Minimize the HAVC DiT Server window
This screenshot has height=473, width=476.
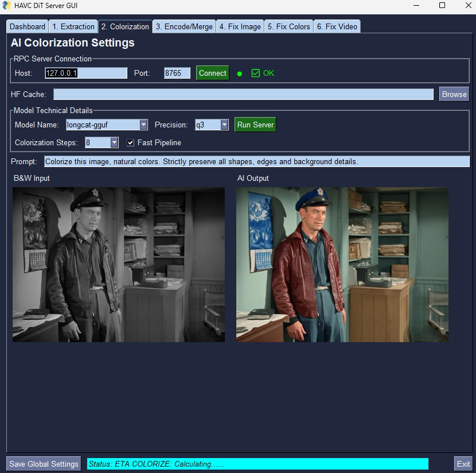pos(416,6)
